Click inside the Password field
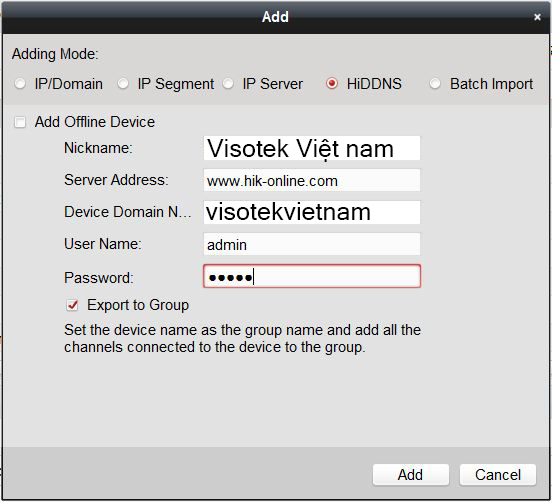Screen dimensions: 552x502 pos(312,276)
